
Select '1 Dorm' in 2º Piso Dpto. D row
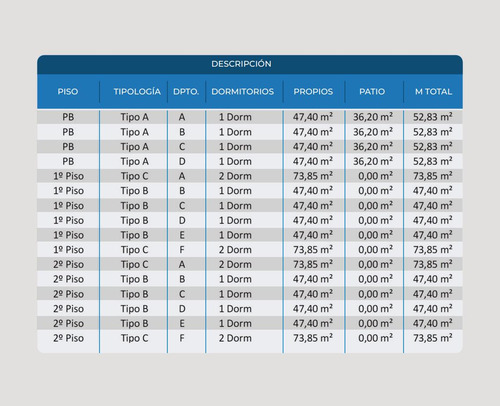pyautogui.click(x=235, y=309)
